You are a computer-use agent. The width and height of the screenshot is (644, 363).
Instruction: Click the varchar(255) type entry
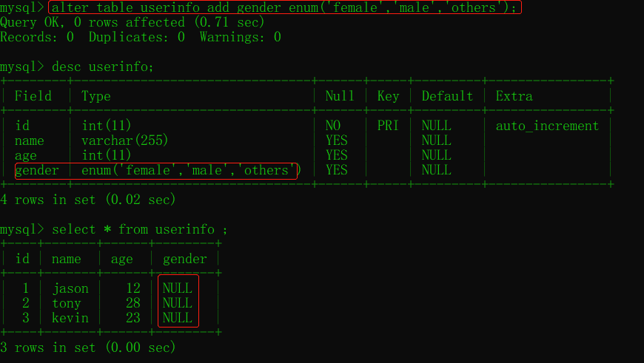(125, 140)
